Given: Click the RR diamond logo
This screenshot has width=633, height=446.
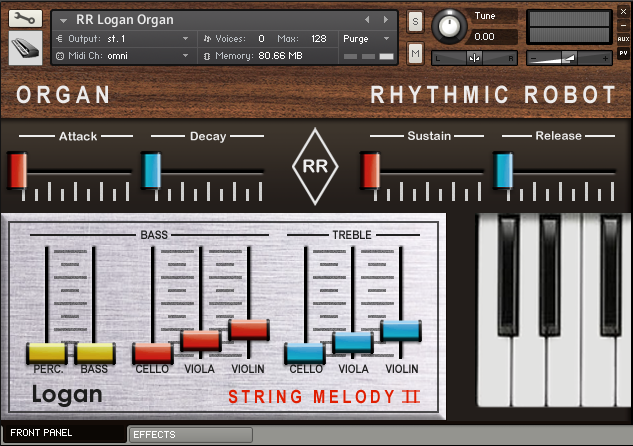Looking at the screenshot, I should click(315, 166).
